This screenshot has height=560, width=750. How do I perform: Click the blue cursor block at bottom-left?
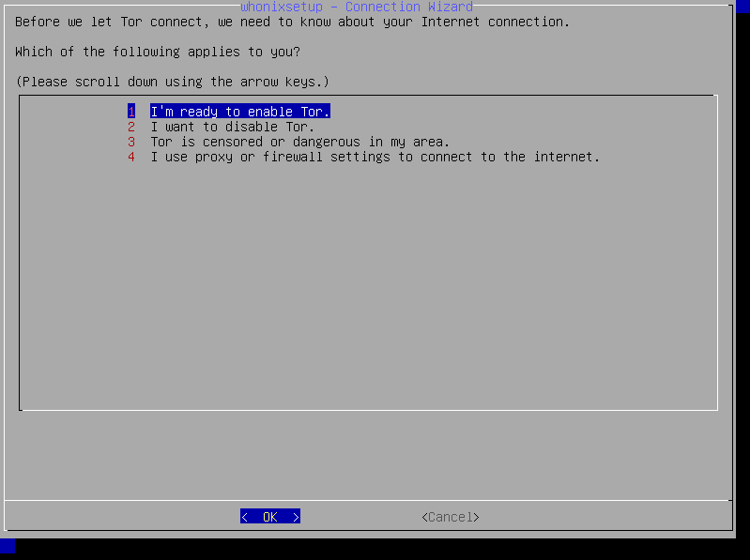click(8, 545)
